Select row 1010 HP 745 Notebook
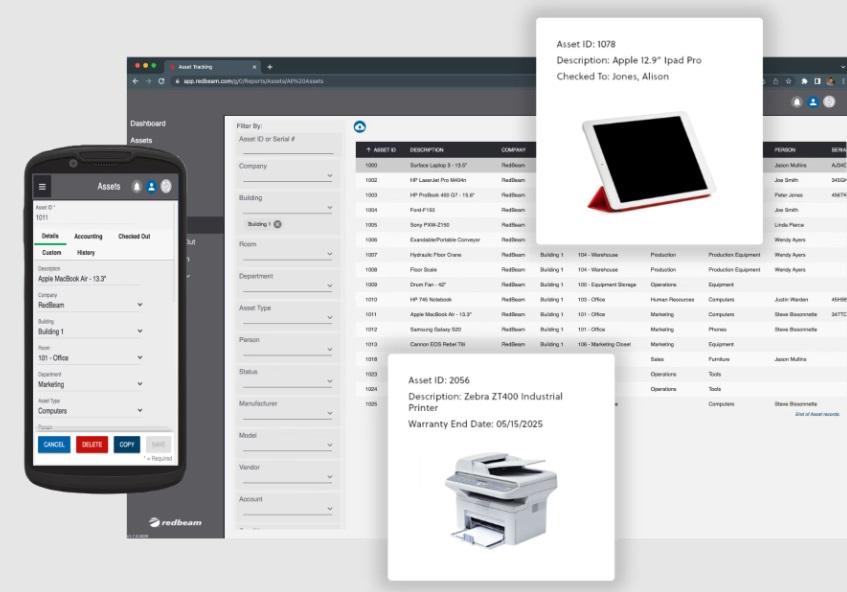 point(601,299)
